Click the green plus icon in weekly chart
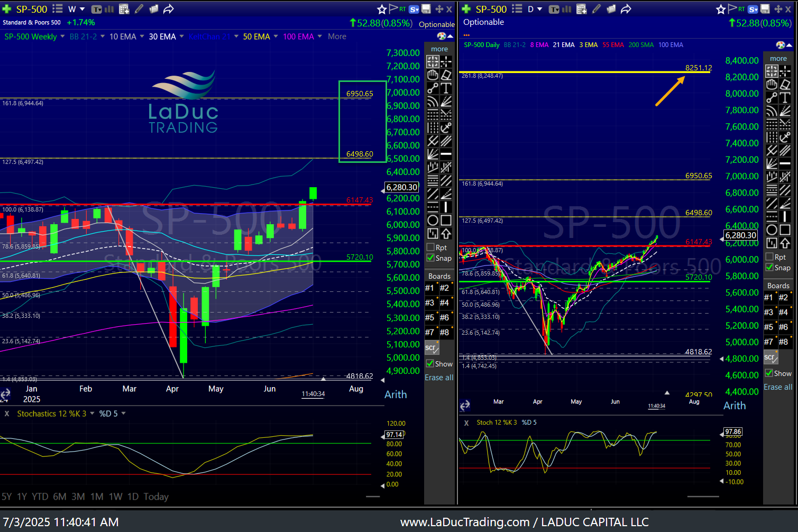The width and height of the screenshot is (798, 532). click(x=7, y=9)
